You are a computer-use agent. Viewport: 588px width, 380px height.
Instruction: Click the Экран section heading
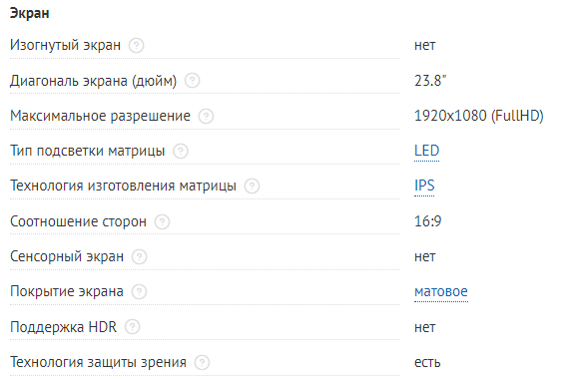(29, 13)
